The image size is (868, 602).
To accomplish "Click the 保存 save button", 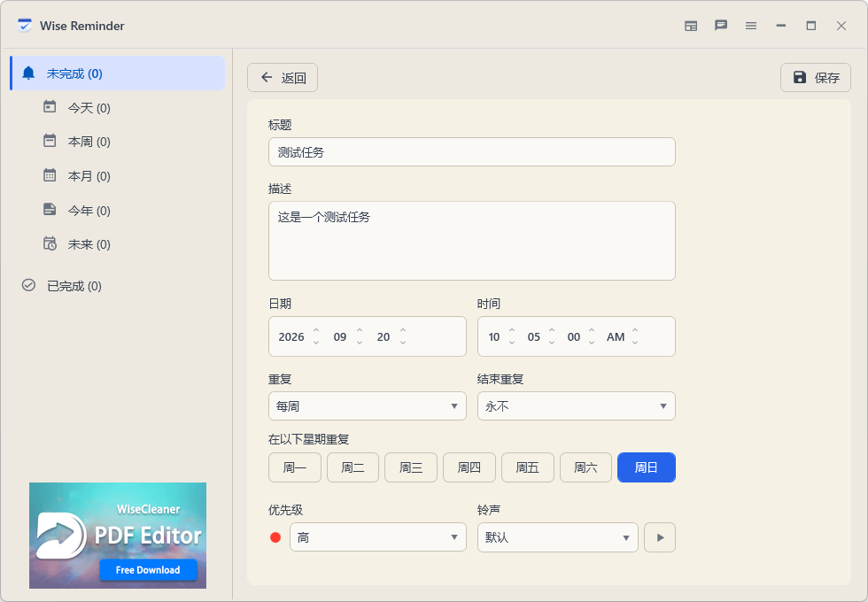I will click(x=816, y=78).
